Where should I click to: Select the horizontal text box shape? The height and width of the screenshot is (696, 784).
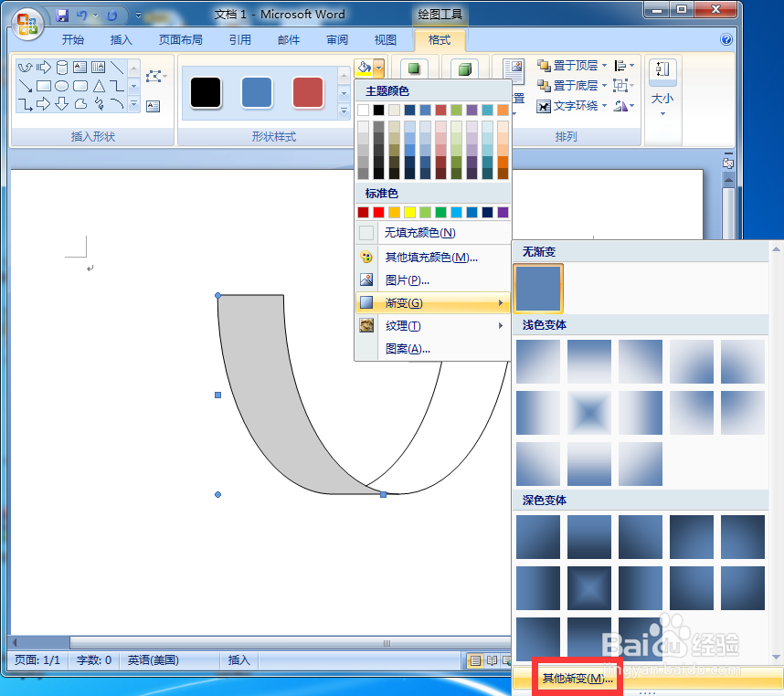click(80, 67)
